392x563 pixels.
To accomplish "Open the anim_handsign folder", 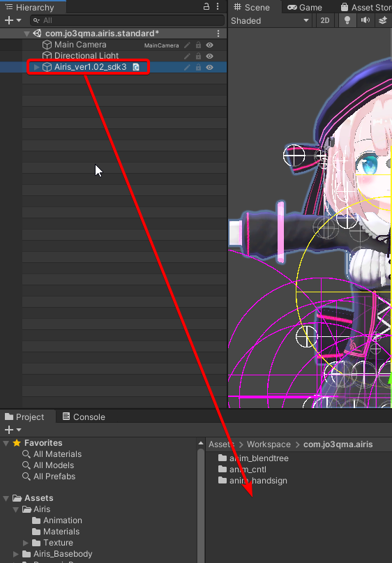I will (x=258, y=481).
